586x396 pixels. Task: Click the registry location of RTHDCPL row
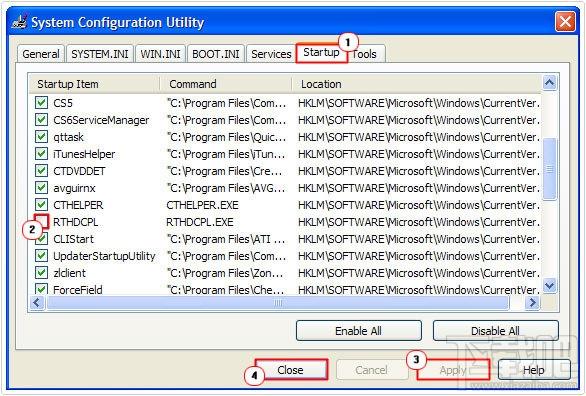click(419, 222)
